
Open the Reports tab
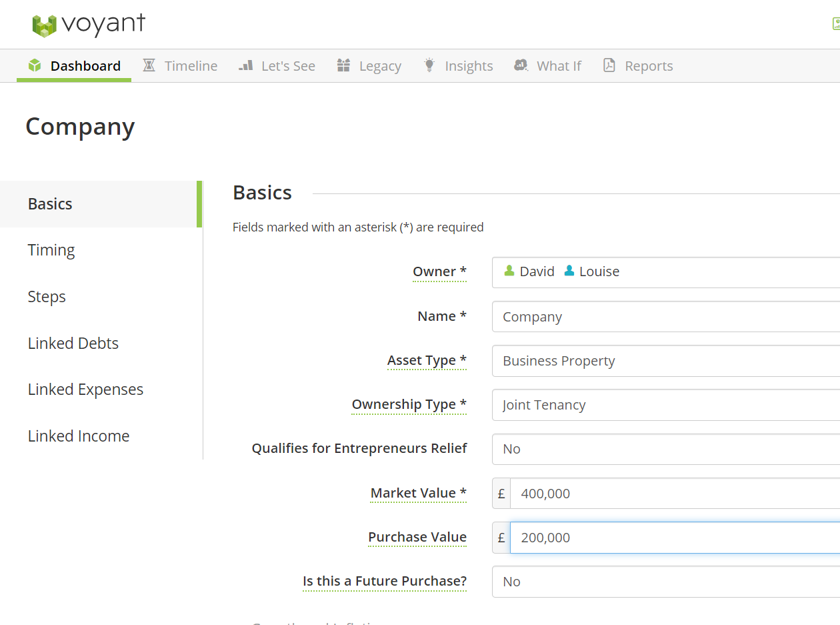point(638,66)
